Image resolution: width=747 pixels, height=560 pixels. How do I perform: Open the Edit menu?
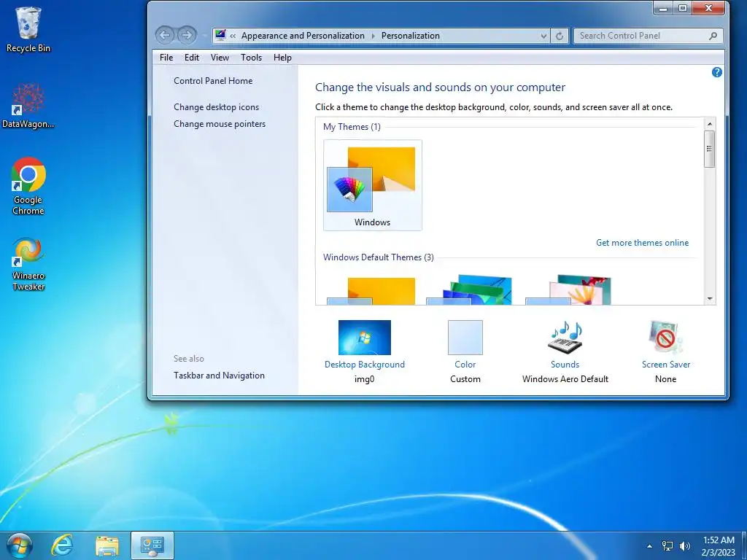pos(192,58)
